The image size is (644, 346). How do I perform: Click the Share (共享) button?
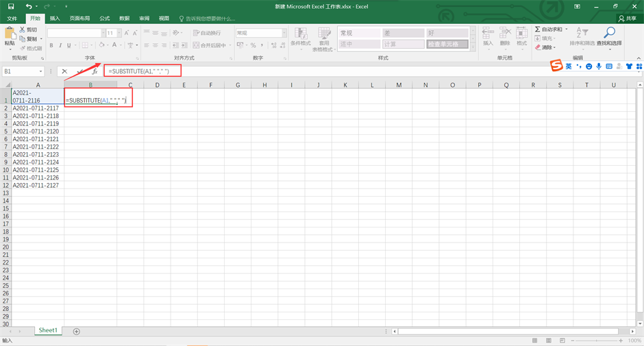627,18
